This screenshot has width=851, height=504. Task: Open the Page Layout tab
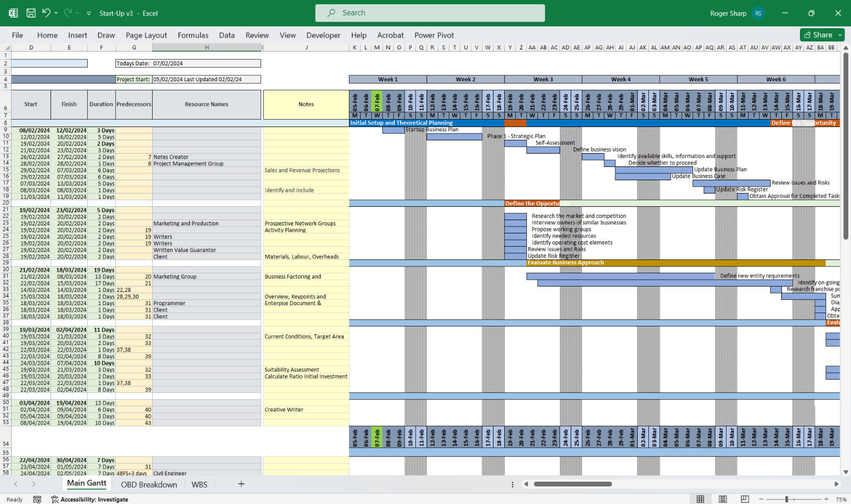click(146, 35)
